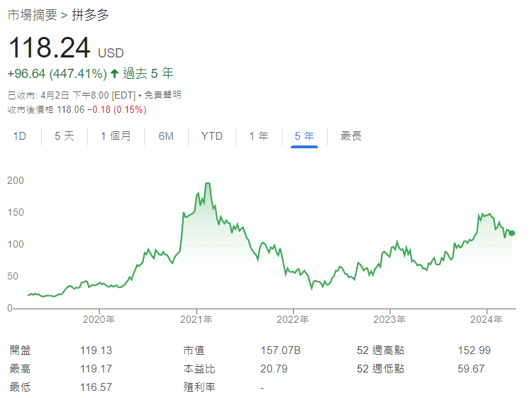Open the 市場摘要 breadcrumb link
Image resolution: width=532 pixels, height=398 pixels.
point(32,15)
